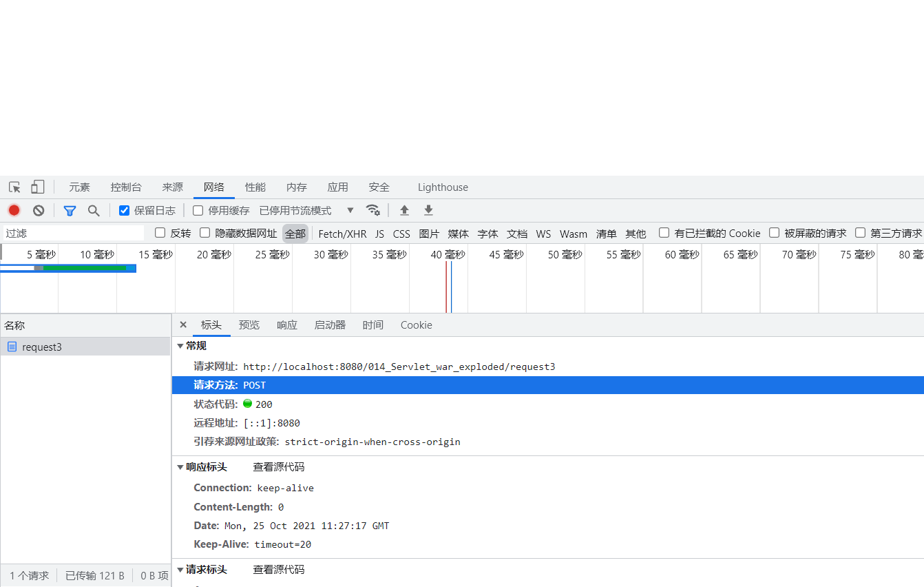
Task: Open network conditions wifi settings icon
Action: pos(373,210)
